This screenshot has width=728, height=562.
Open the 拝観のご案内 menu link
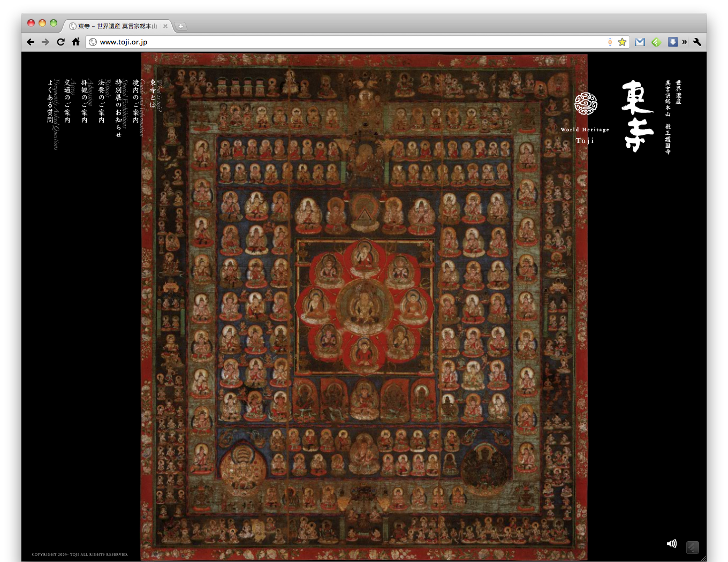(85, 101)
